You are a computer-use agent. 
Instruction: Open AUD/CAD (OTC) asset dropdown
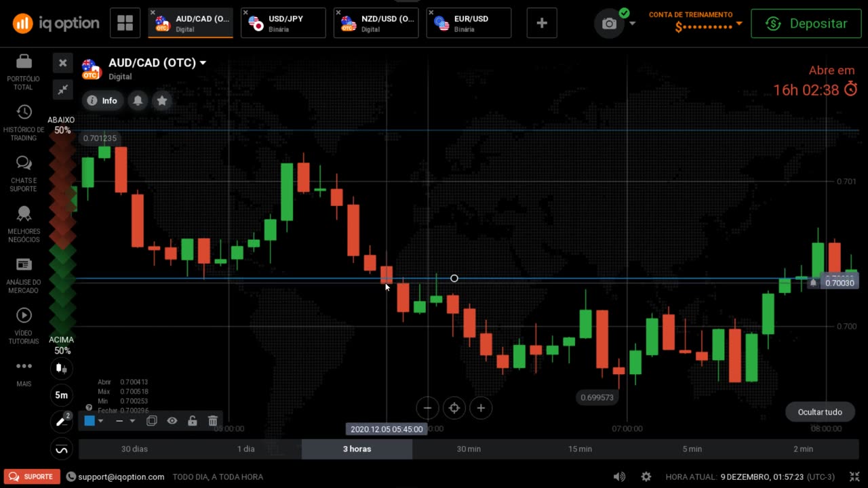click(157, 63)
